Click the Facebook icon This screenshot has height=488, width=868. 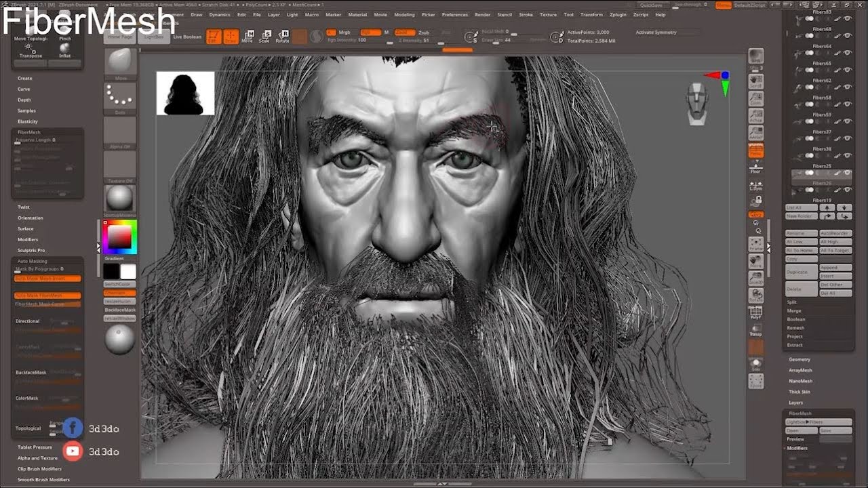tap(73, 428)
